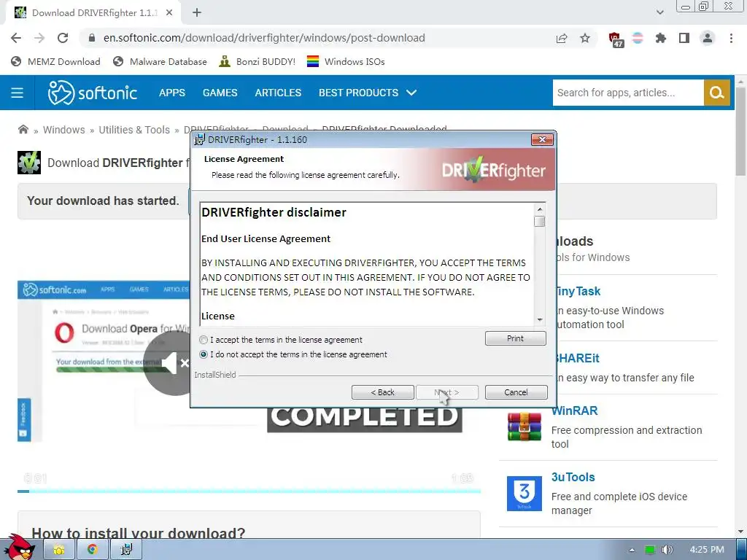
Task: Open the Chrome profile avatar
Action: coord(708,38)
